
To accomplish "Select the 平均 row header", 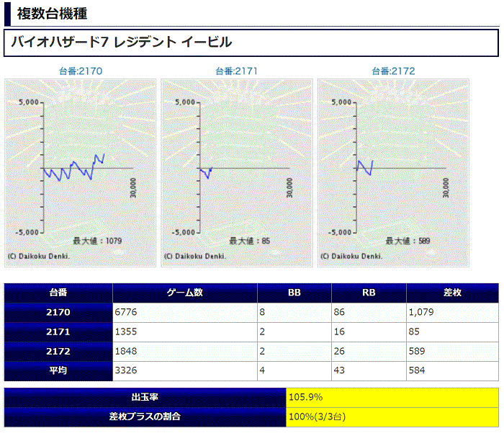I will (x=59, y=371).
